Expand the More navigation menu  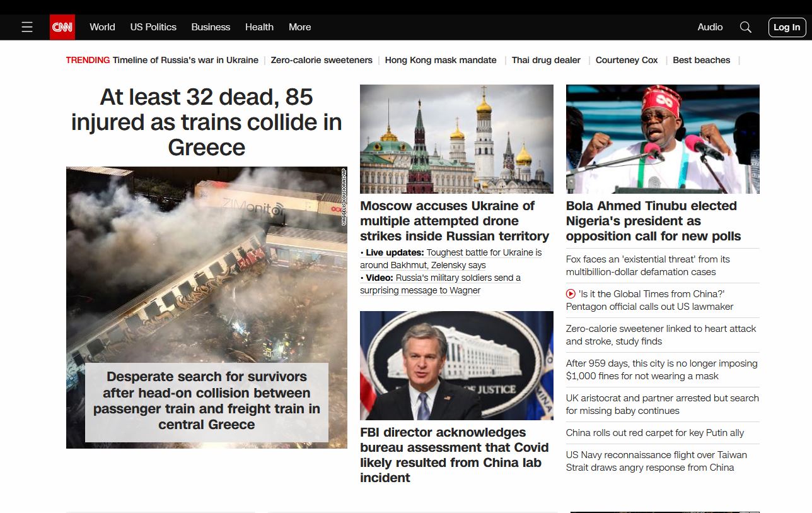(x=299, y=27)
